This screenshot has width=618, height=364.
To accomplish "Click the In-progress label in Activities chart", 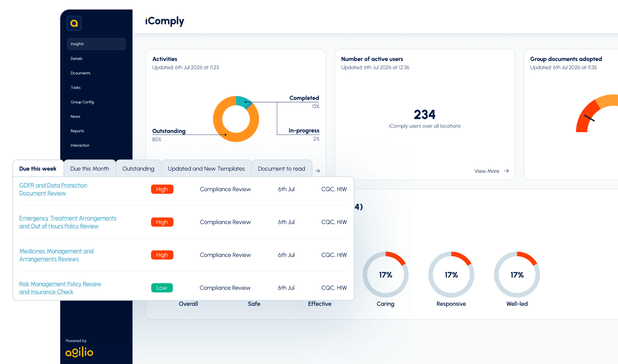I will point(304,131).
